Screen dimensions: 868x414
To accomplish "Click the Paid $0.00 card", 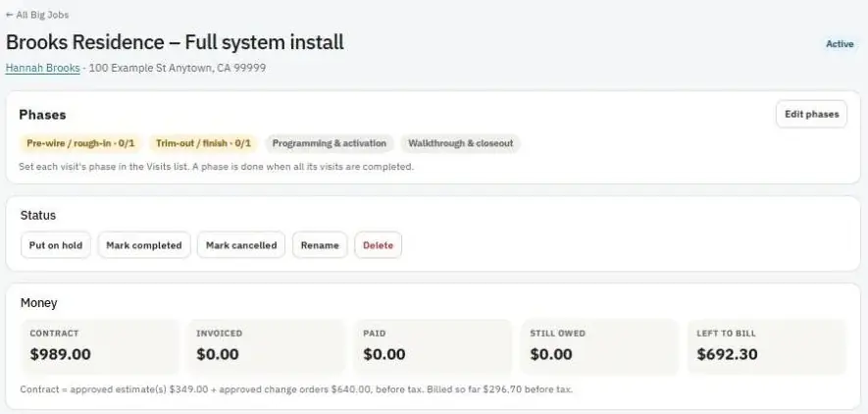I will point(434,347).
